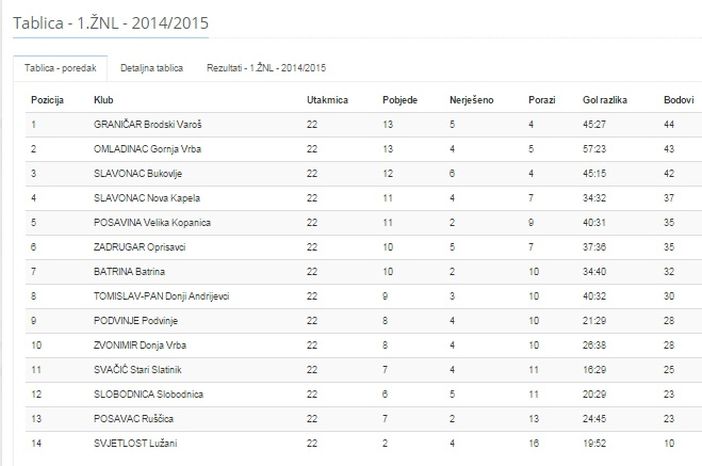This screenshot has width=702, height=466.
Task: Click the Nerješeno column header
Action: pyautogui.click(x=471, y=100)
